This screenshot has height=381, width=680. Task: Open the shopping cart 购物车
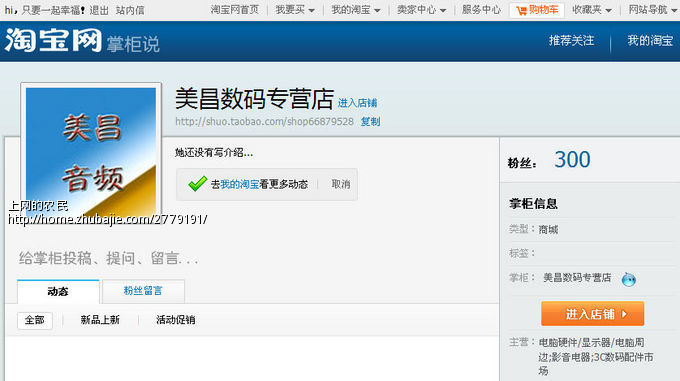pos(537,10)
